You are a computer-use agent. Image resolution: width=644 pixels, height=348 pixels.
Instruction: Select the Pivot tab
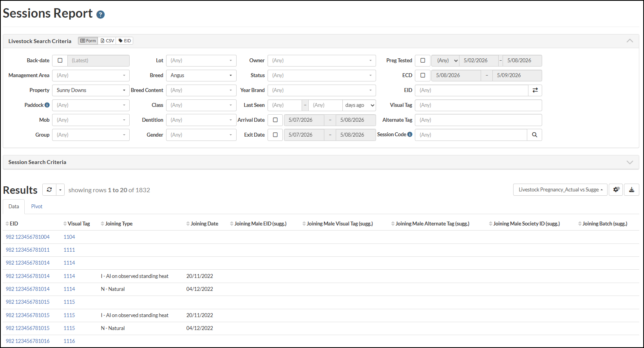pyautogui.click(x=37, y=207)
